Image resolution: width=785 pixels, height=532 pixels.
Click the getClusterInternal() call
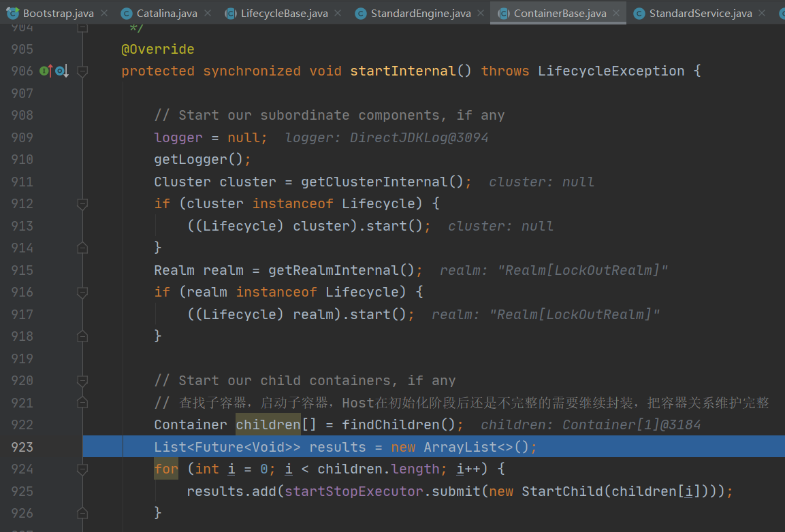382,182
